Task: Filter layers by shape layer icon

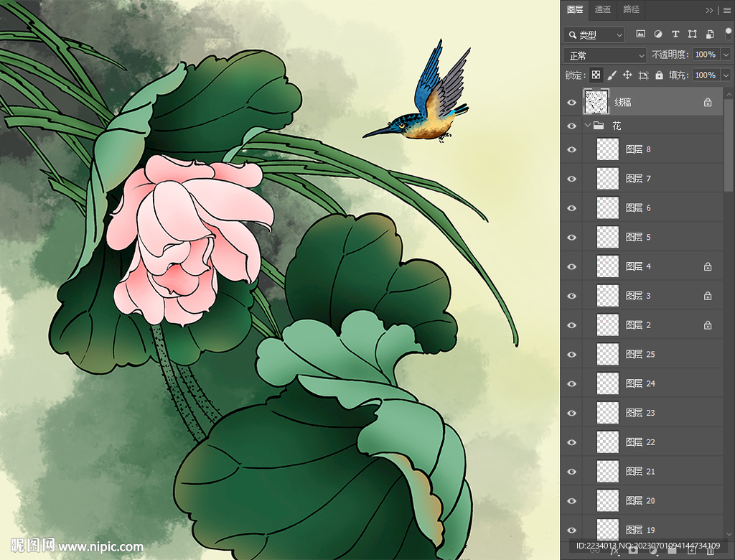Action: pos(692,34)
